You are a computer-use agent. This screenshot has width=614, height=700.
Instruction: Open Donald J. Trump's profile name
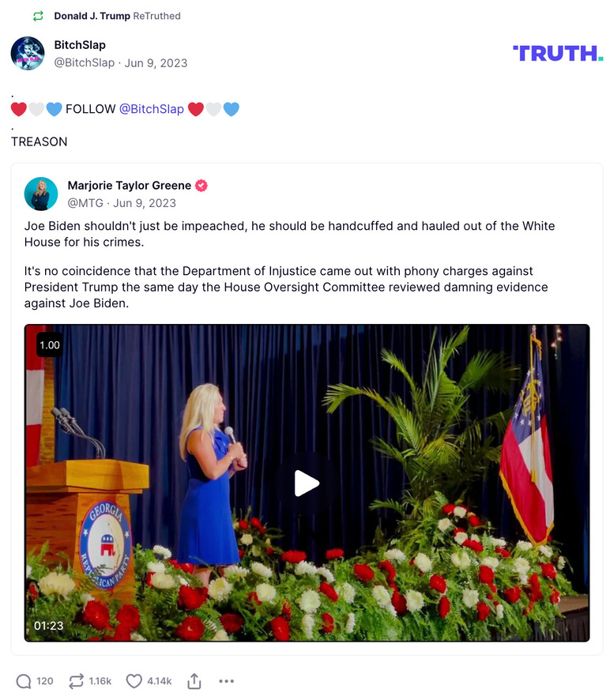tap(92, 16)
